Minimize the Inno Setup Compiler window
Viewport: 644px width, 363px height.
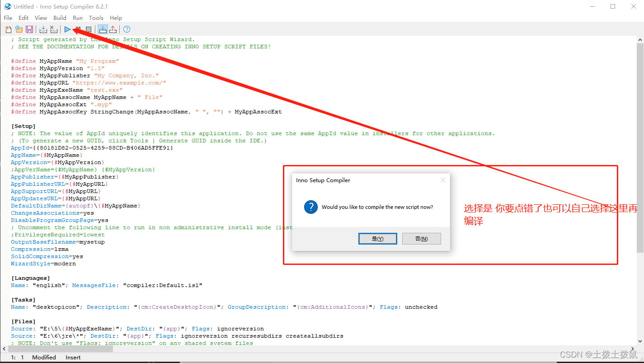coord(592,6)
